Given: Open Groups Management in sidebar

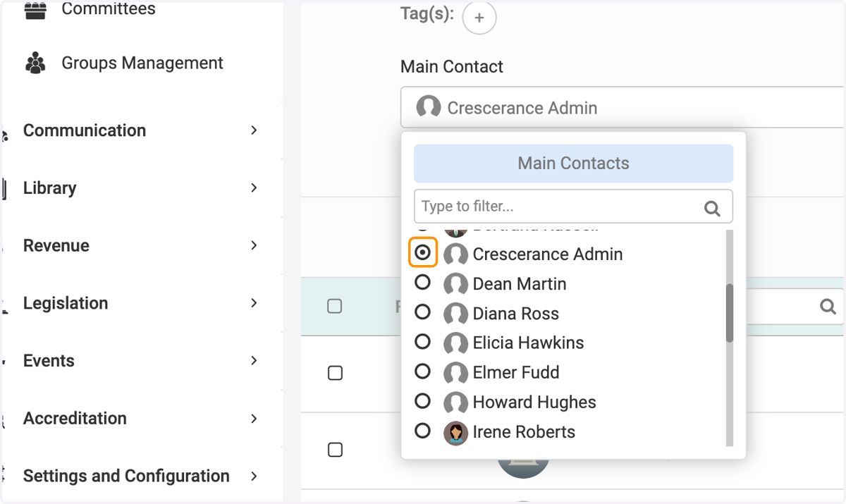Looking at the screenshot, I should pyautogui.click(x=142, y=63).
